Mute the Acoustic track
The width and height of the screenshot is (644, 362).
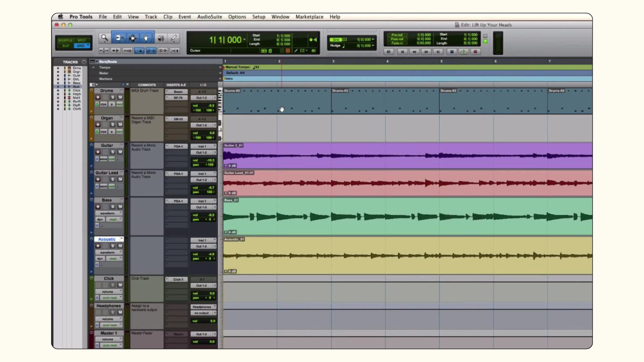[x=120, y=246]
